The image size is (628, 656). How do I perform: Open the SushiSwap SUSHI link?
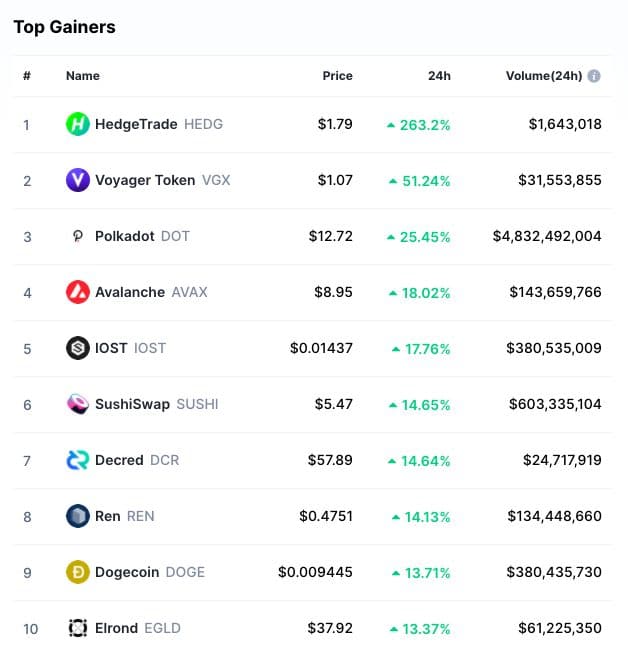(x=156, y=405)
